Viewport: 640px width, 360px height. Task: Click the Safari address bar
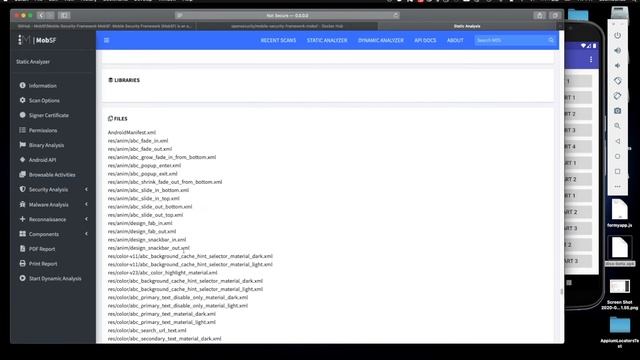click(287, 16)
